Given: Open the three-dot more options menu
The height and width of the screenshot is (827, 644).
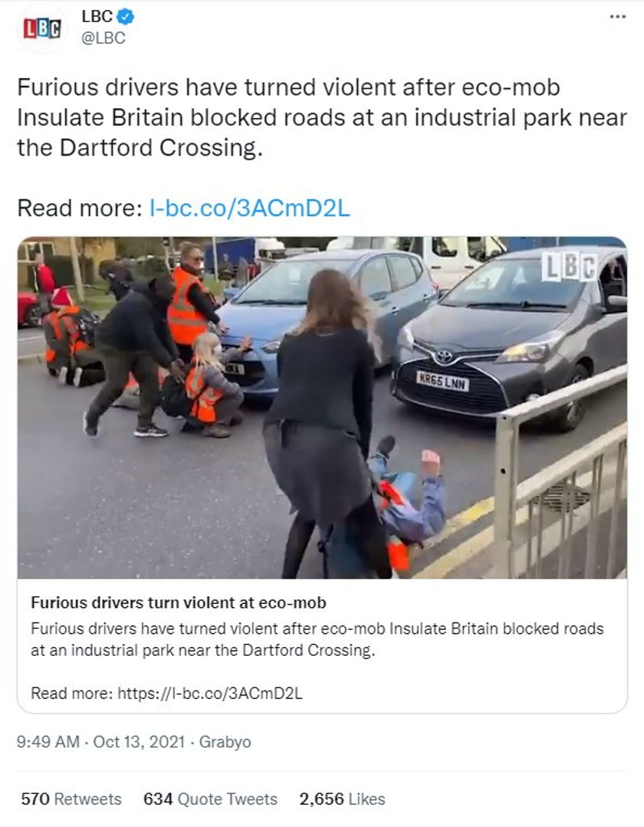Looking at the screenshot, I should click(x=618, y=17).
